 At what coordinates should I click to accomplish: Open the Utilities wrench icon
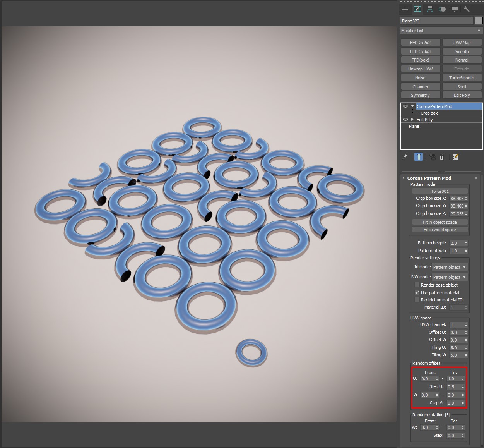coord(467,9)
